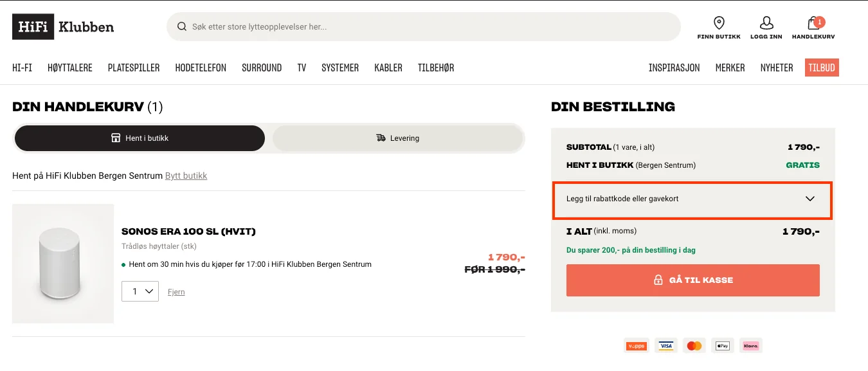868x371 pixels.
Task: Click the Apple Pay payment icon
Action: coord(723,346)
